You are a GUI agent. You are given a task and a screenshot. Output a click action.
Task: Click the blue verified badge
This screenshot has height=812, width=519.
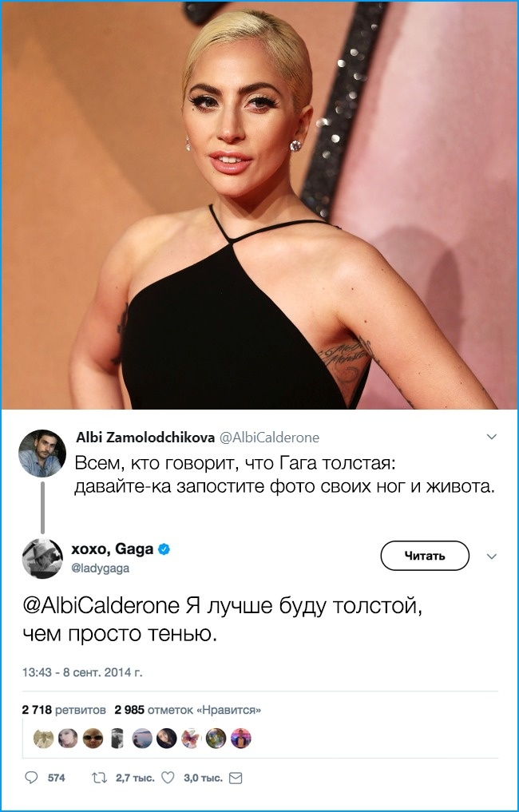point(164,549)
